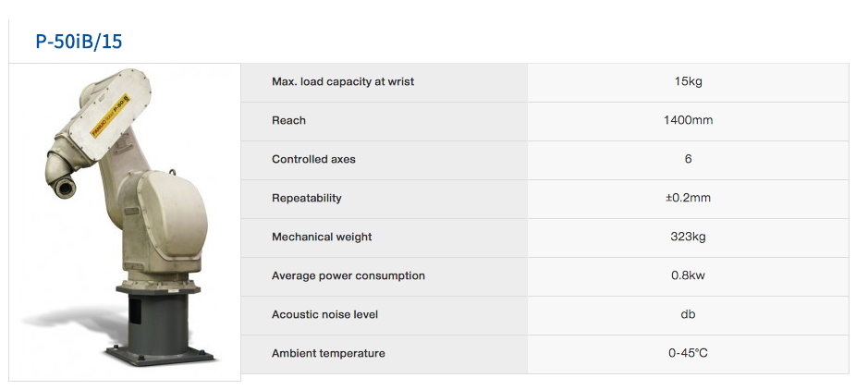Viewport: 868px width, 390px height.
Task: Click the controlled axes value 6
Action: [x=688, y=159]
